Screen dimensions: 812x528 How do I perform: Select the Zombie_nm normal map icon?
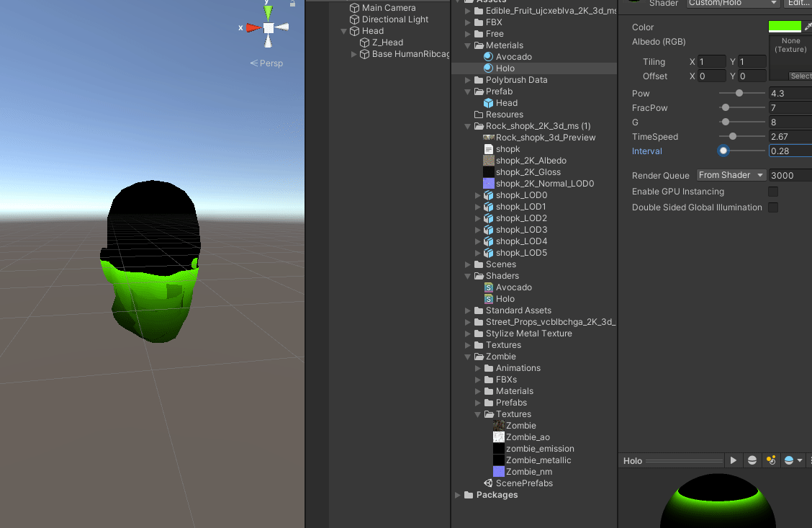pos(499,472)
